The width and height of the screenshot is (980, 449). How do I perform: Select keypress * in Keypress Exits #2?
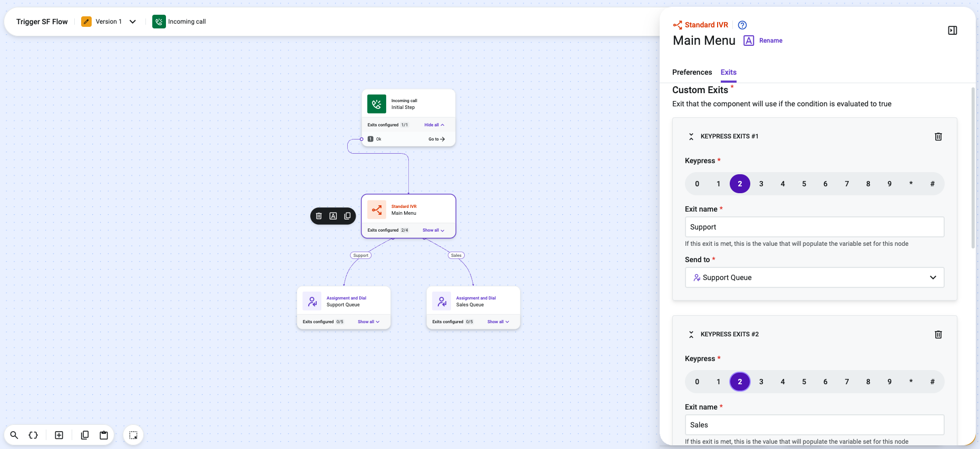pyautogui.click(x=911, y=382)
